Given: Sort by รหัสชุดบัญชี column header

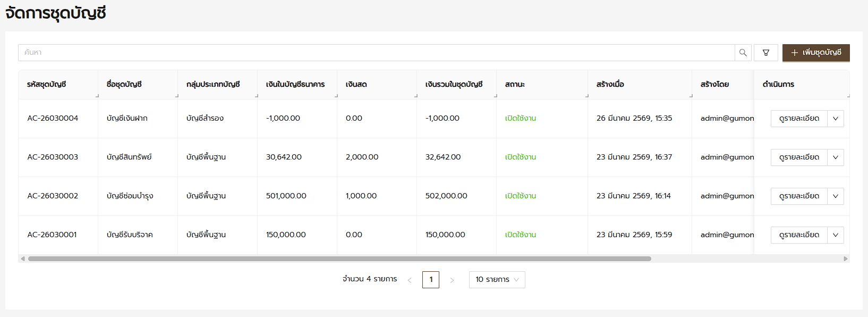Looking at the screenshot, I should (47, 85).
